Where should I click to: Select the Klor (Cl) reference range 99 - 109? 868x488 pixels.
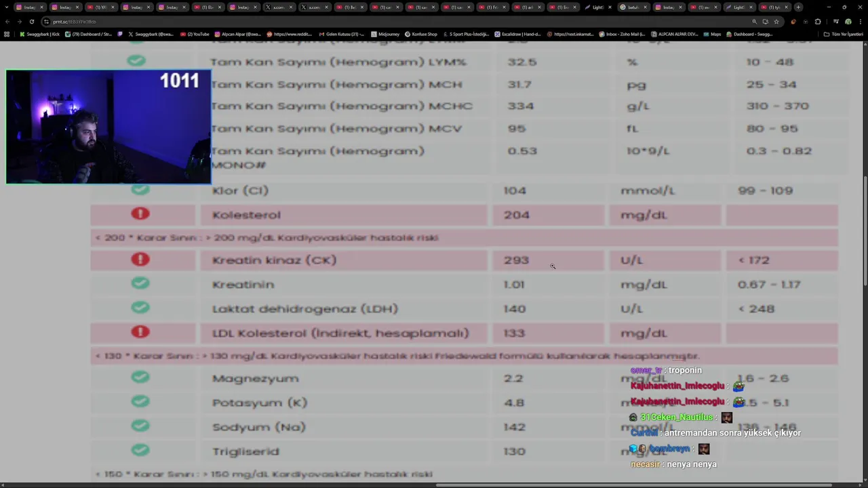(765, 190)
